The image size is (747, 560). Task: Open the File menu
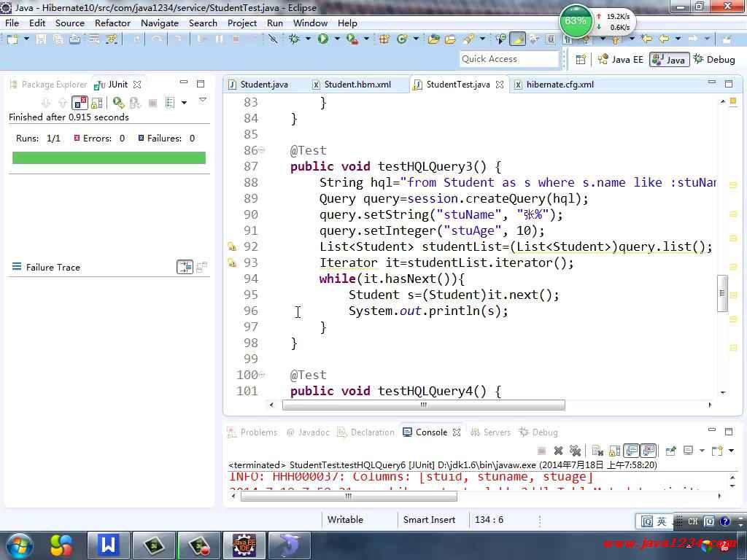(12, 23)
